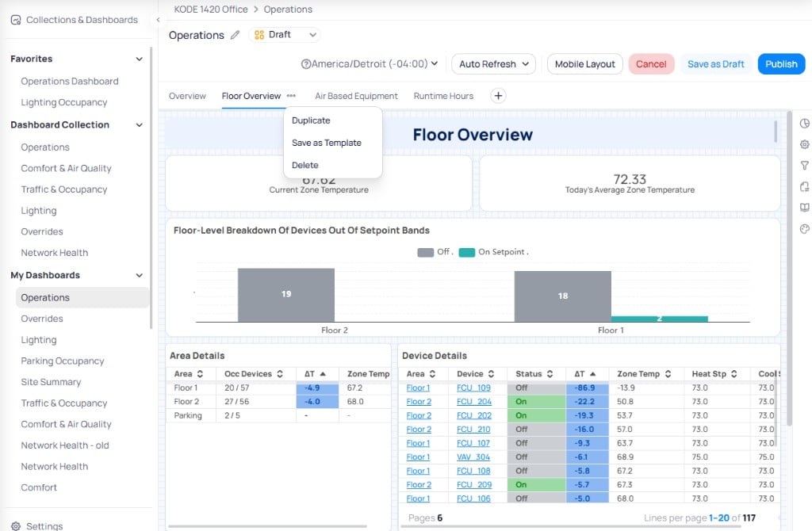Click the Floor 1 gray bar showing 18
This screenshot has width=812, height=531.
(562, 296)
